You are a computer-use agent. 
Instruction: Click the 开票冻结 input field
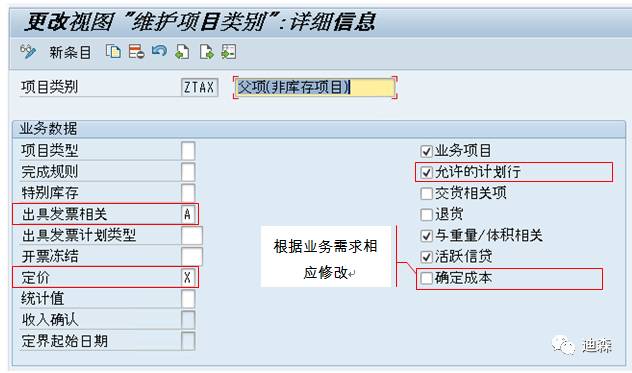191,256
